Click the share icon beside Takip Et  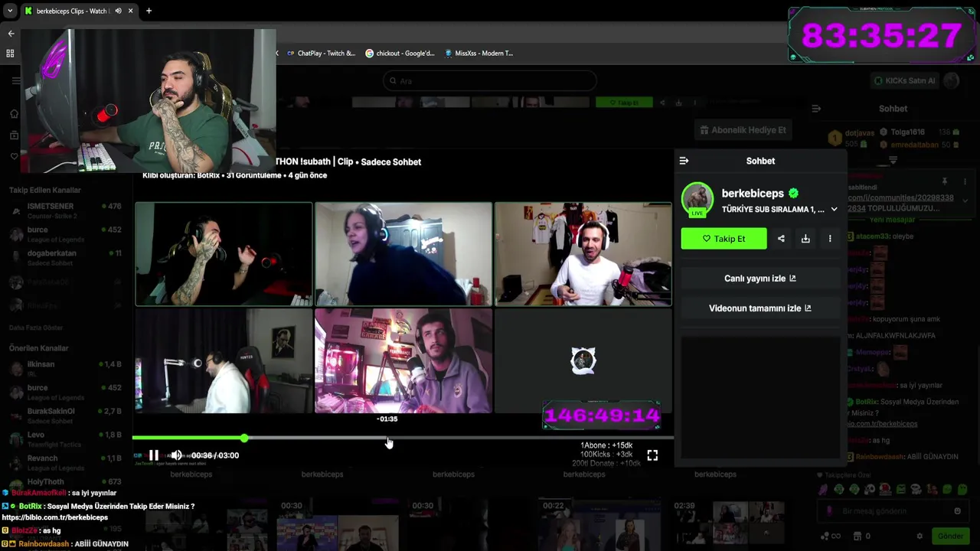click(x=781, y=239)
